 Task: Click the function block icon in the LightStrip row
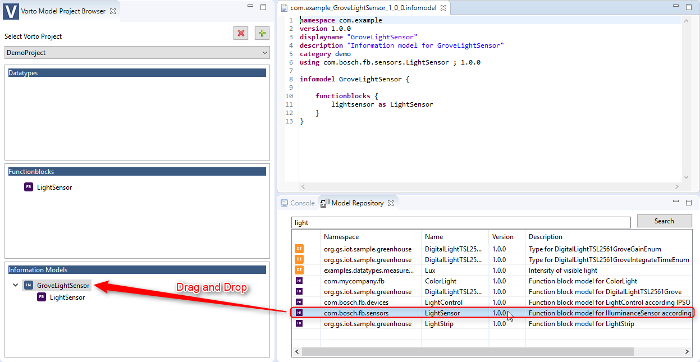299,324
